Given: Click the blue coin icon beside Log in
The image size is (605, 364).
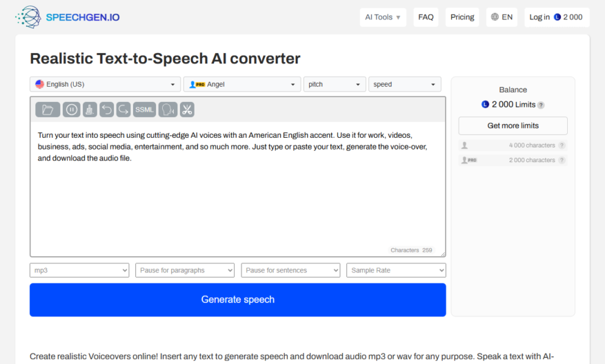Looking at the screenshot, I should coord(557,17).
